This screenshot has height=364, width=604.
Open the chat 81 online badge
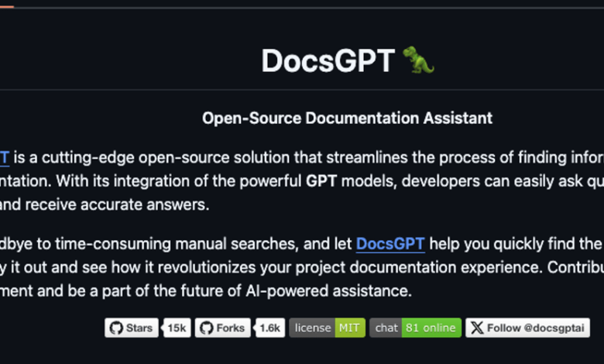coord(415,328)
